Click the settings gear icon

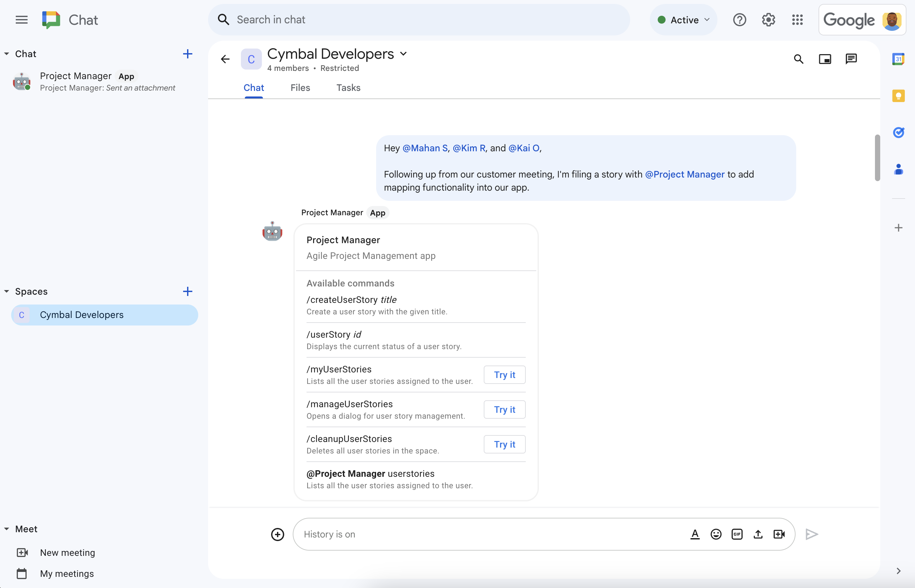pyautogui.click(x=768, y=20)
